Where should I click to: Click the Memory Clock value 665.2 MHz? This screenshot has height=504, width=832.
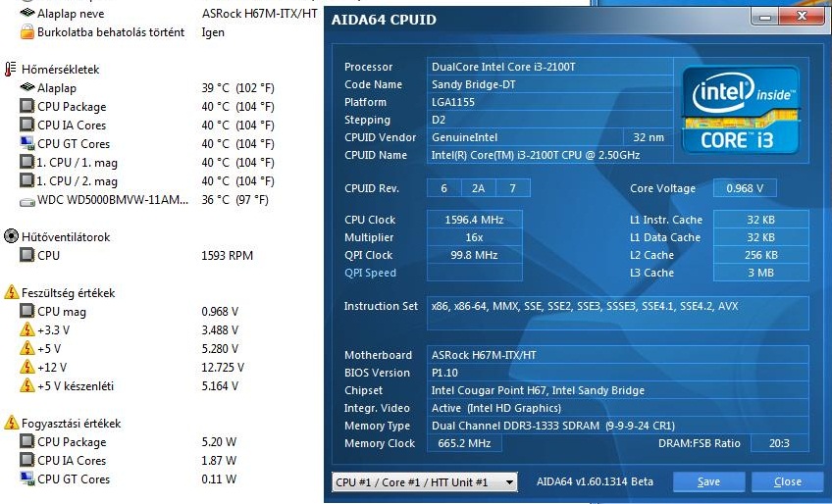464,443
